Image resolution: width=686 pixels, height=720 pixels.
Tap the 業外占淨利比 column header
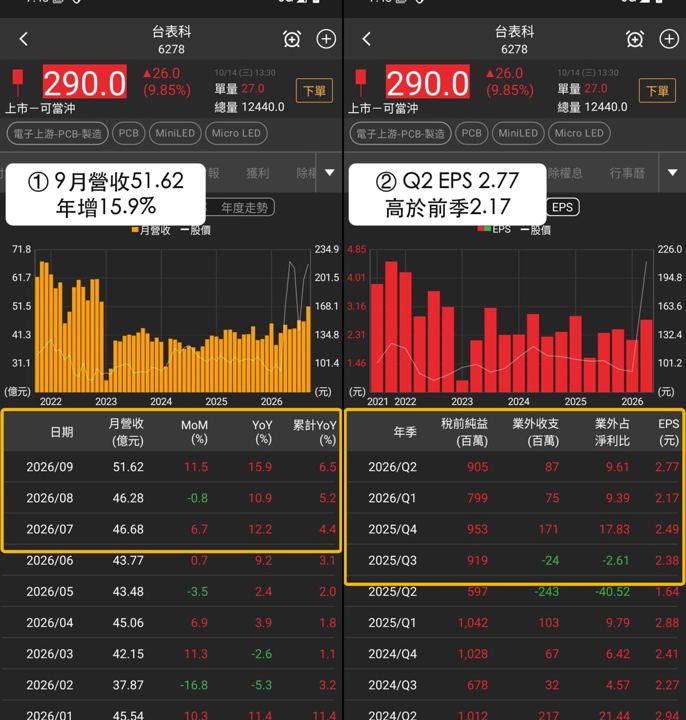(x=613, y=432)
